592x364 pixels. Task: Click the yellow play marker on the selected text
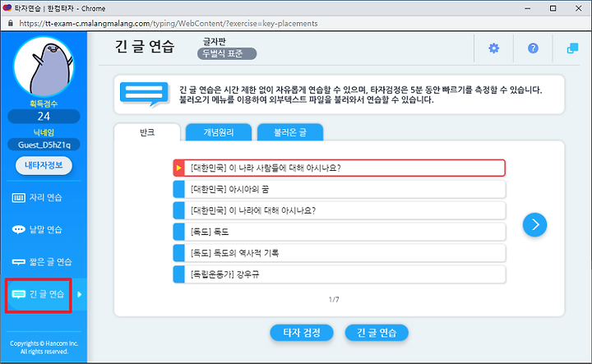coord(179,168)
